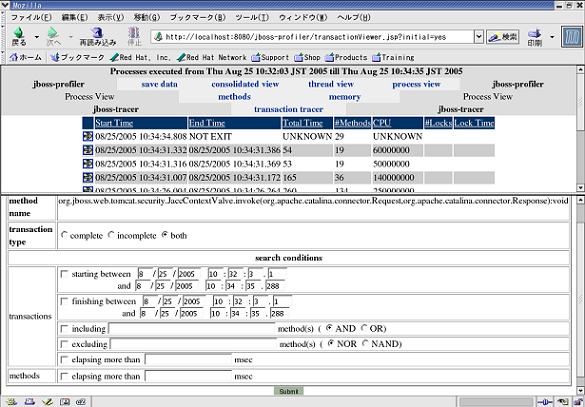Open details icon for the 10:34:34.808 transaction
The width and height of the screenshot is (585, 407).
click(88, 136)
